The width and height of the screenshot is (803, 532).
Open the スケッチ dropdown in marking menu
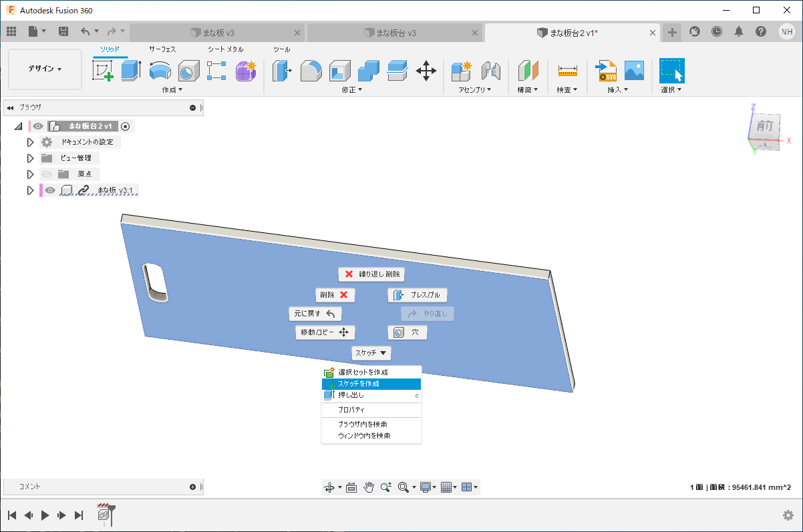[371, 352]
